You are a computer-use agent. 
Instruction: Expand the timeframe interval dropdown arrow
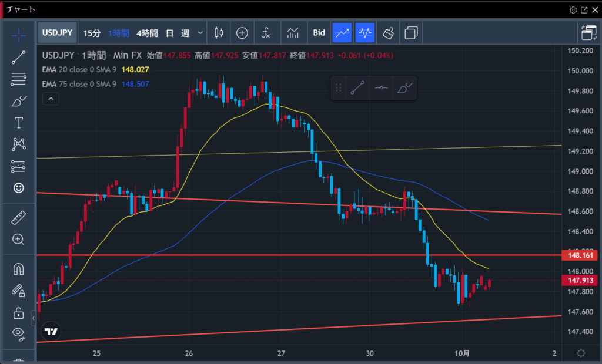(x=200, y=33)
